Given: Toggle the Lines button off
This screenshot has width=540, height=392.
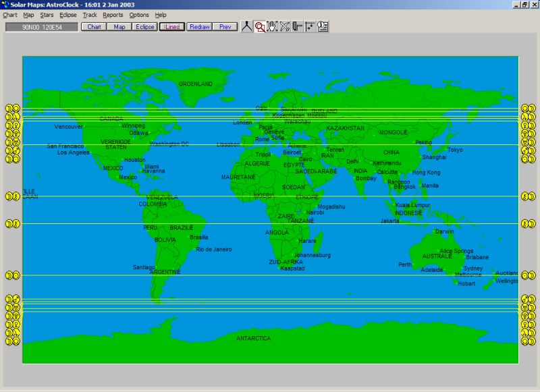Looking at the screenshot, I should (171, 27).
